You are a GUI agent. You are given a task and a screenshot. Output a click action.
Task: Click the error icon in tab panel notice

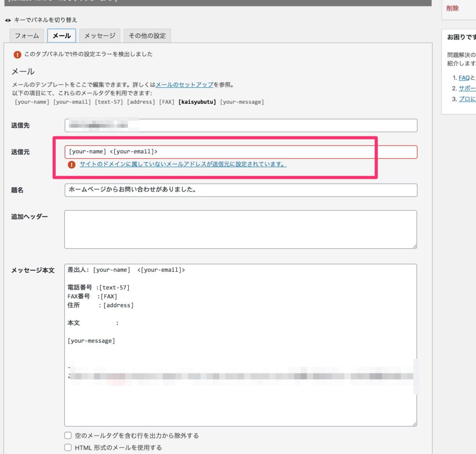(x=17, y=54)
